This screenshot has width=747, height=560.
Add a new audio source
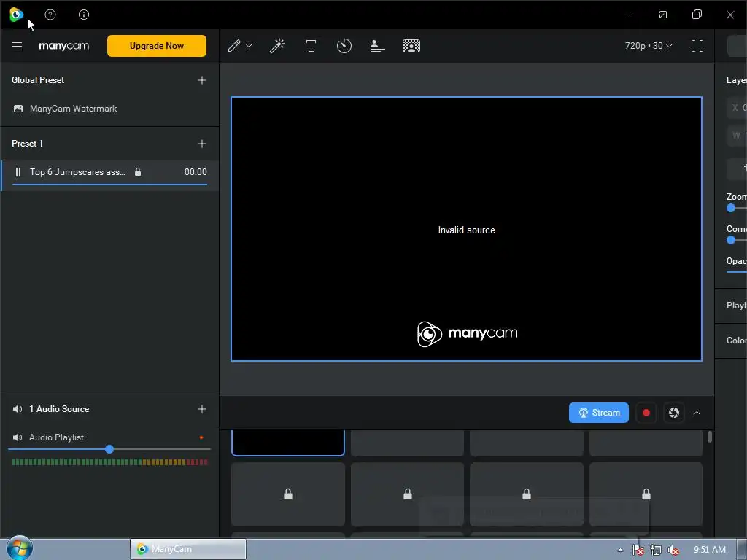[202, 409]
